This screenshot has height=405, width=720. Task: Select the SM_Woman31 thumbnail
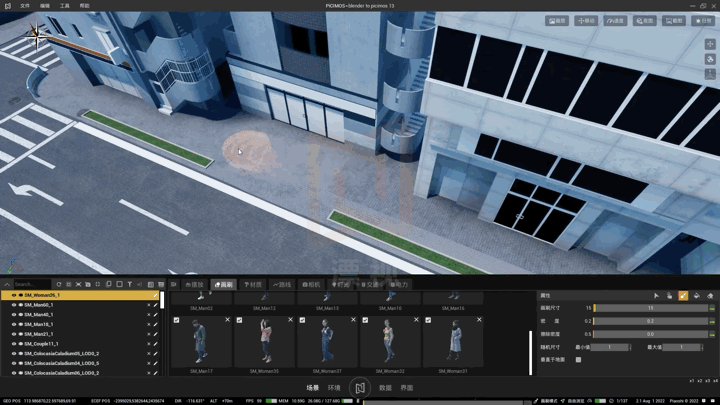[x=453, y=344]
